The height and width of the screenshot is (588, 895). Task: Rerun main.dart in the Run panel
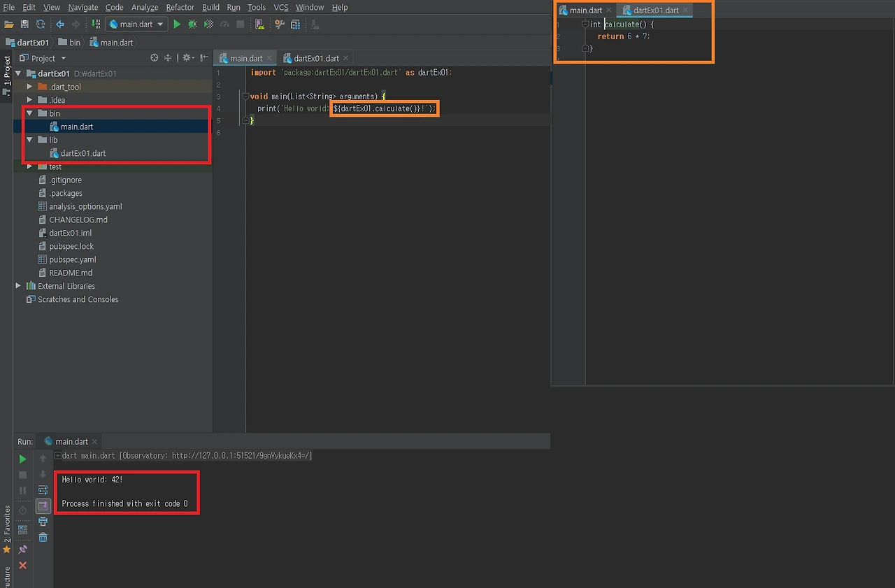(x=22, y=459)
